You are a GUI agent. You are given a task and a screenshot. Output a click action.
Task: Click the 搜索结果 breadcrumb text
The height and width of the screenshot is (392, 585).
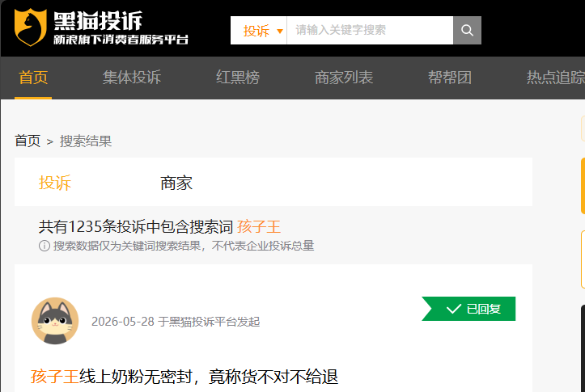coord(86,141)
